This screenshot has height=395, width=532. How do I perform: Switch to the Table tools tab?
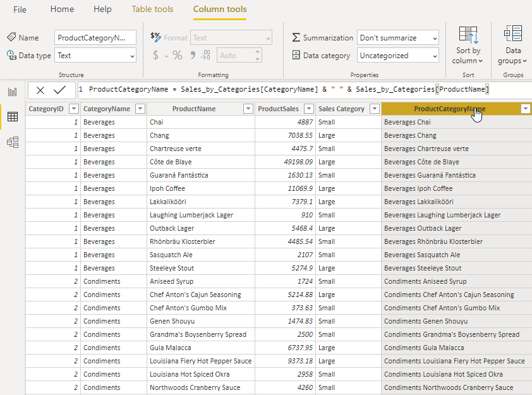[153, 9]
